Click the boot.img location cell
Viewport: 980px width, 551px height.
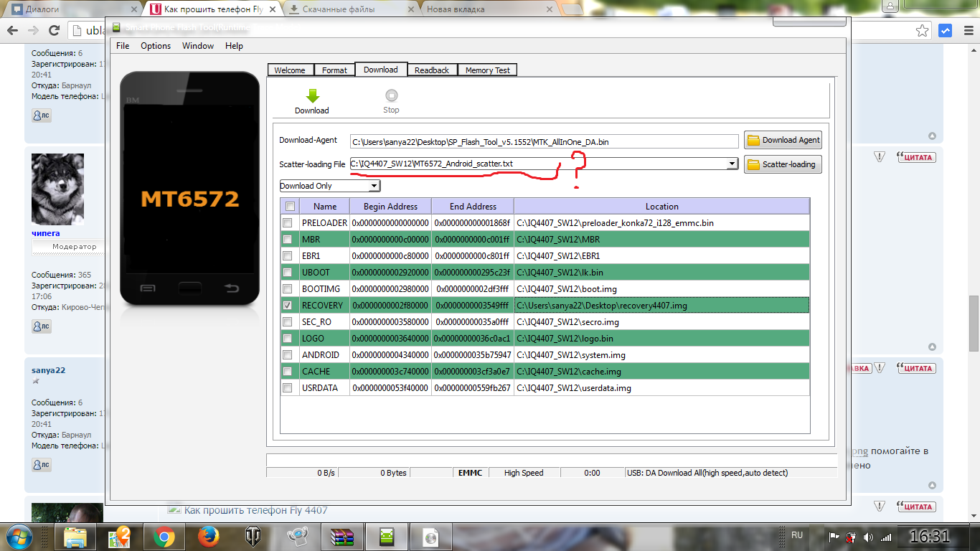coord(661,289)
